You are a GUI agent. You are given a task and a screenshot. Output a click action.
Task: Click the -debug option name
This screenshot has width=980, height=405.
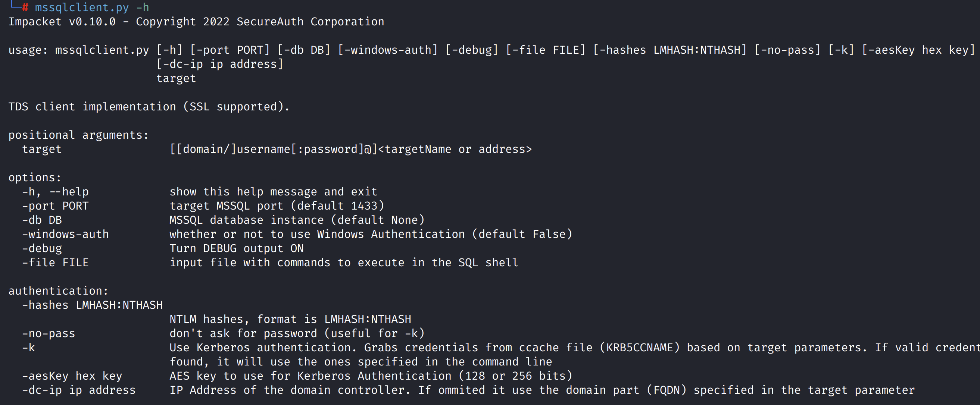pyautogui.click(x=42, y=248)
